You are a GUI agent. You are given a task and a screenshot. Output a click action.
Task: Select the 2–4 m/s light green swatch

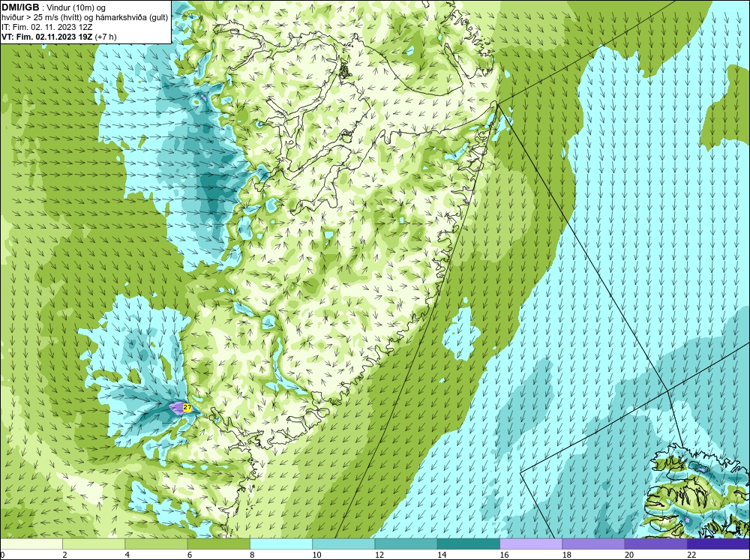pyautogui.click(x=94, y=544)
